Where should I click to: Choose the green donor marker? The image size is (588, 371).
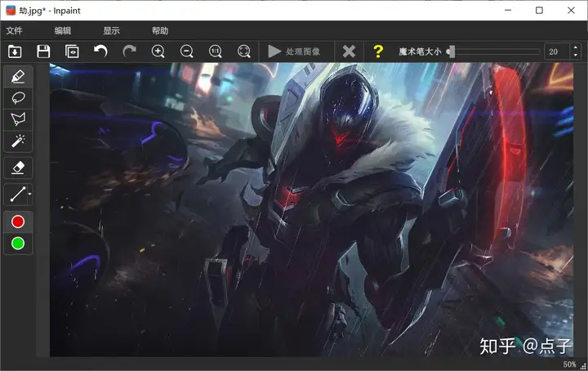tap(18, 244)
